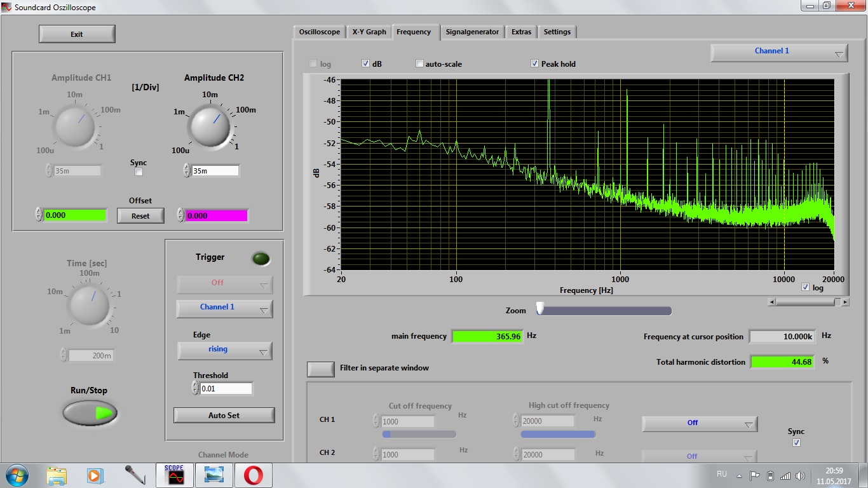Open the microphone app in taskbar
Screen dimensions: 868x488
pyautogui.click(x=134, y=475)
